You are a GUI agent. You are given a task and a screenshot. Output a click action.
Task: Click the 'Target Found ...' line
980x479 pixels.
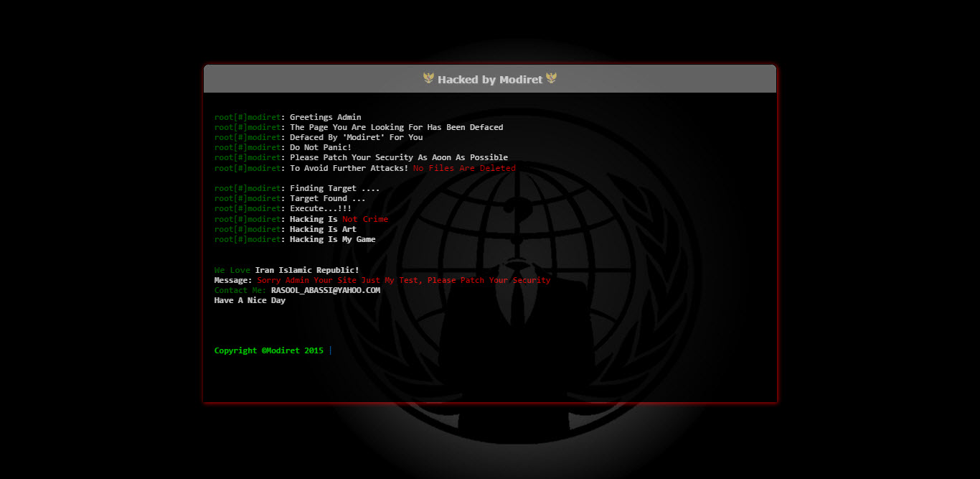click(x=327, y=198)
